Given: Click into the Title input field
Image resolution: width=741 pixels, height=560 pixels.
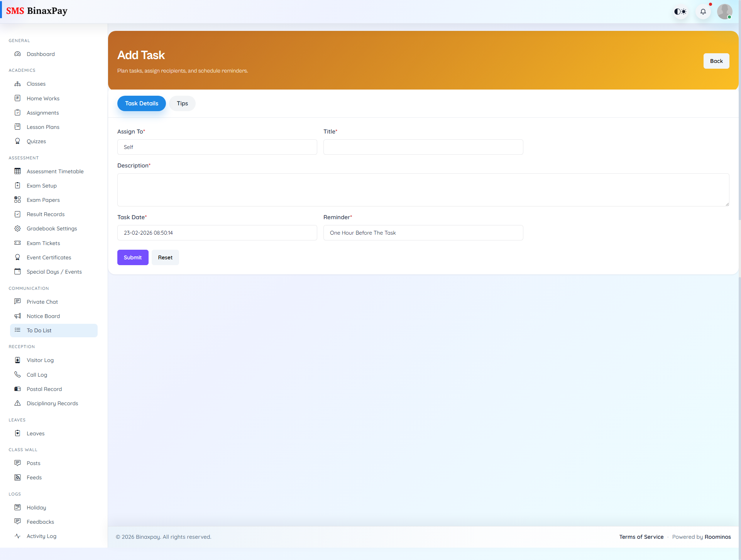Looking at the screenshot, I should coord(423,147).
